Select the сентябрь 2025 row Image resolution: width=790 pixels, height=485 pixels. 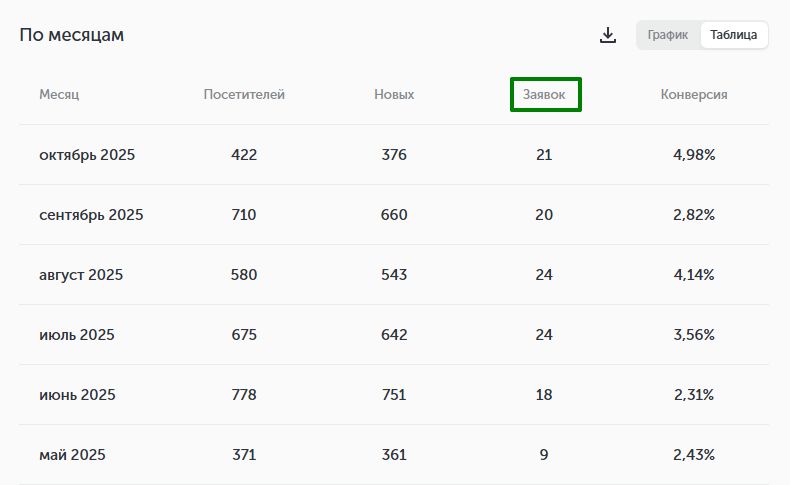tap(91, 215)
